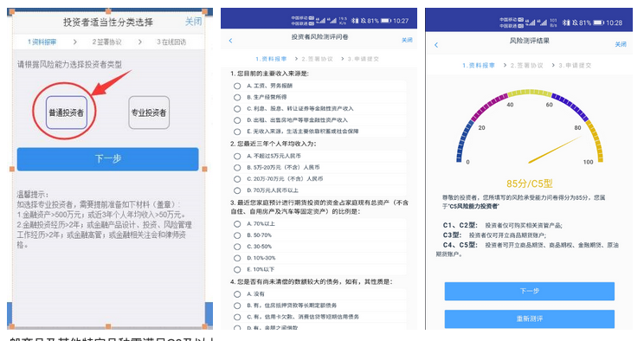644x341 pixels.
Task: Open step 1.资料报审 on the questionnaire screen
Action: tap(271, 59)
